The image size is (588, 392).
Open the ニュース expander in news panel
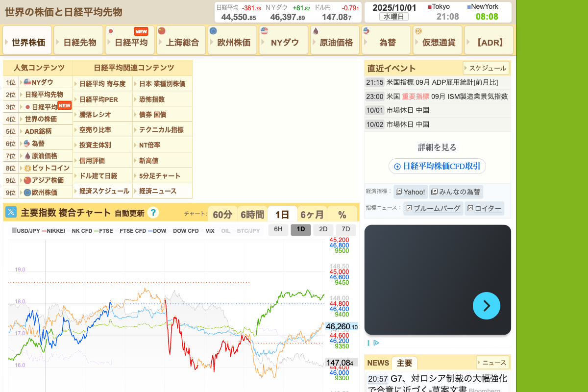click(x=492, y=363)
